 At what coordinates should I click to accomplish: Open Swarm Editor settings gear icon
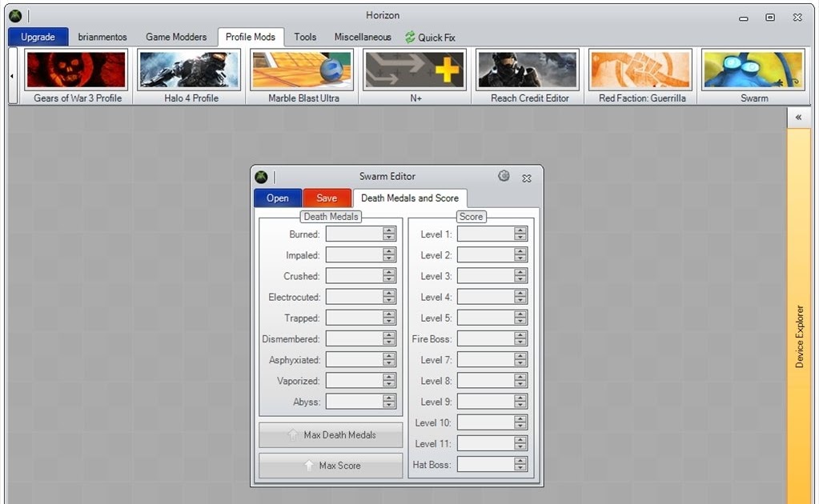[504, 176]
